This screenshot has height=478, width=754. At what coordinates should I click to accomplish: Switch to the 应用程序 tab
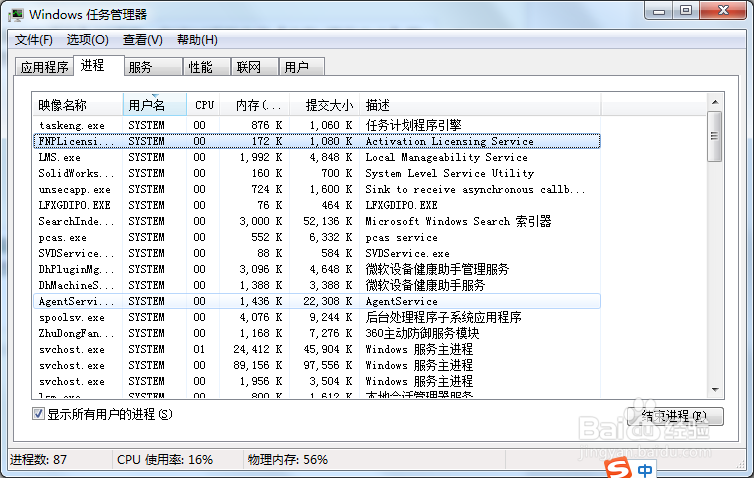click(x=44, y=67)
